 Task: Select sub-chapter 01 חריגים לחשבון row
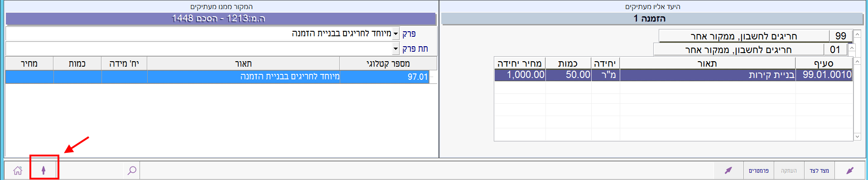[750, 49]
